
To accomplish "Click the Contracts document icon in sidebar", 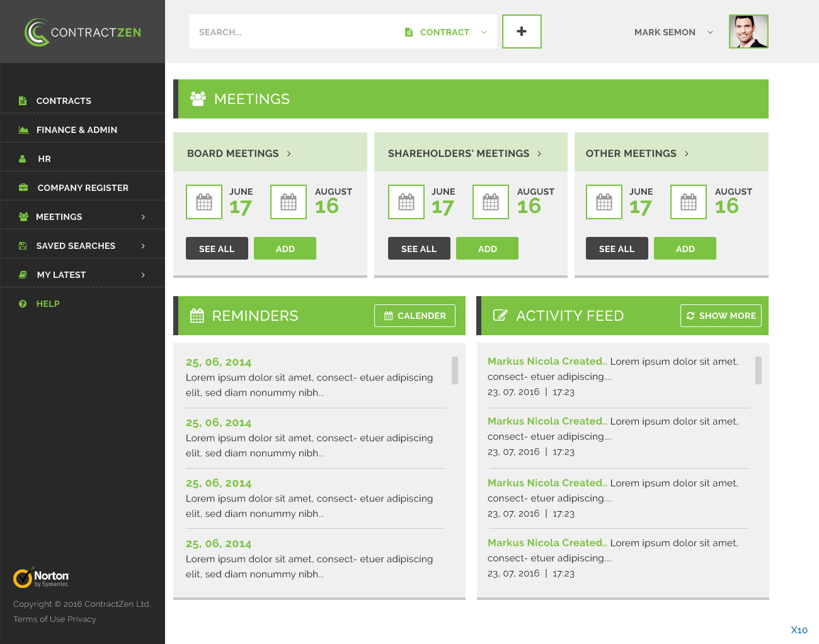I will pyautogui.click(x=23, y=101).
